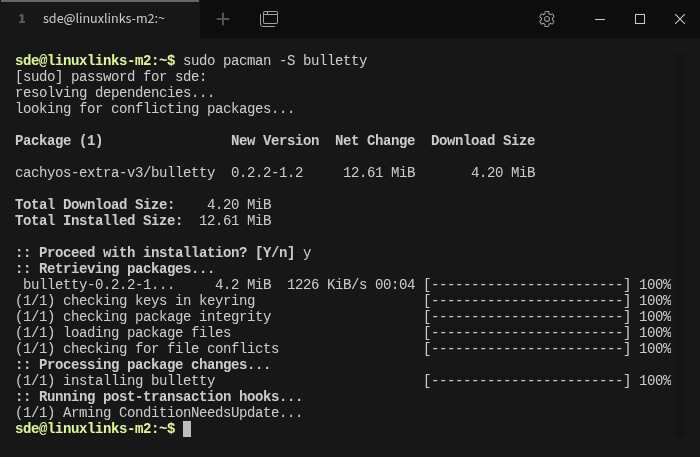The width and height of the screenshot is (700, 457).
Task: Click 'checking keys in keyring' progress bar
Action: [x=527, y=300]
